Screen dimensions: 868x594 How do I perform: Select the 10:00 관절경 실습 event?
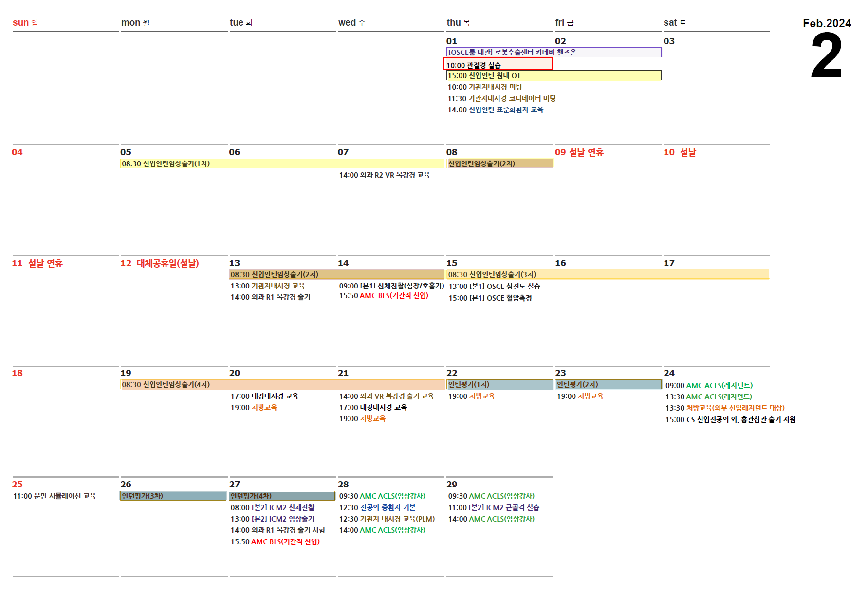coord(498,64)
